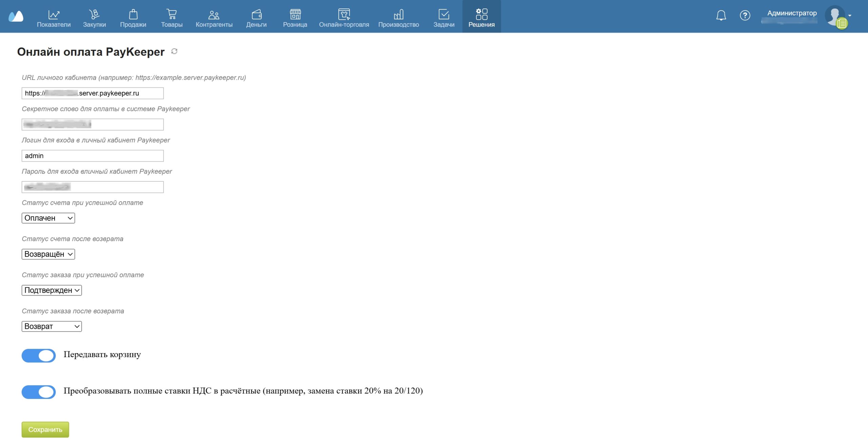Image resolution: width=868 pixels, height=443 pixels.
Task: Toggle the НДС rate conversion switch
Action: [x=39, y=392]
